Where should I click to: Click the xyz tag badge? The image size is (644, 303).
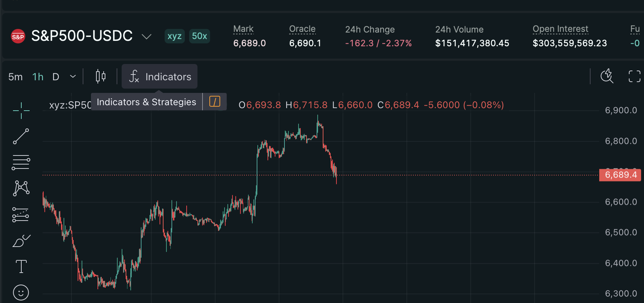click(175, 36)
